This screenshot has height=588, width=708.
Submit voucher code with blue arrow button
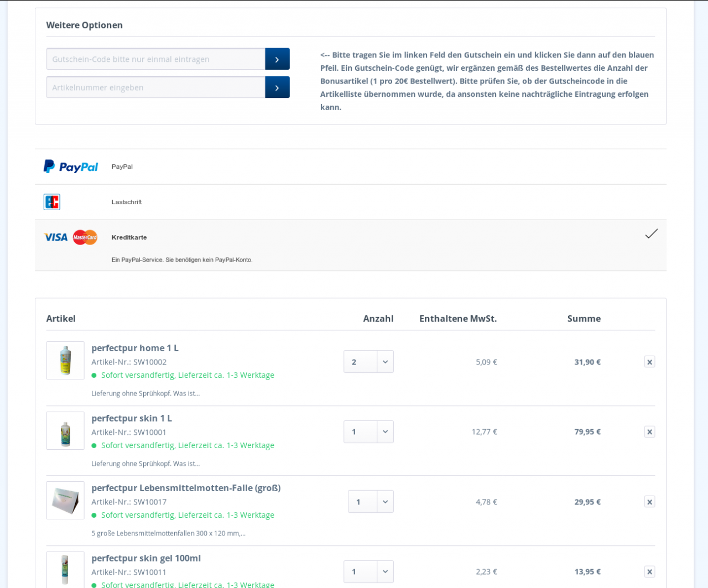[277, 59]
